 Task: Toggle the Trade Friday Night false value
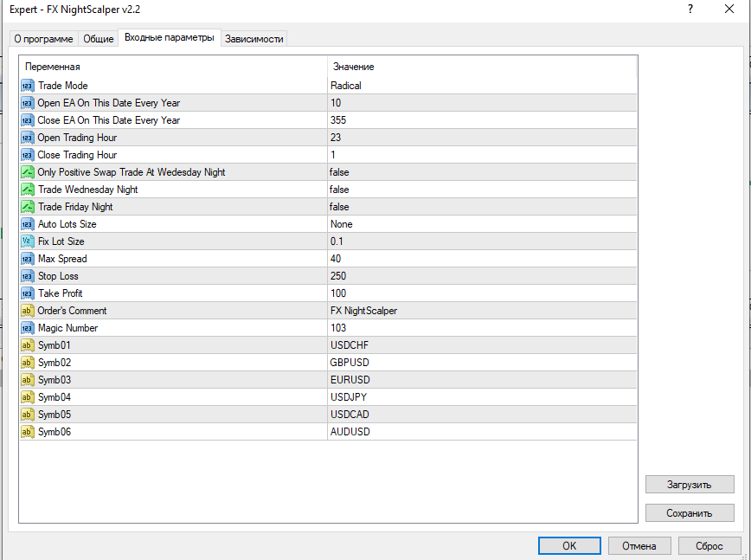pos(339,207)
